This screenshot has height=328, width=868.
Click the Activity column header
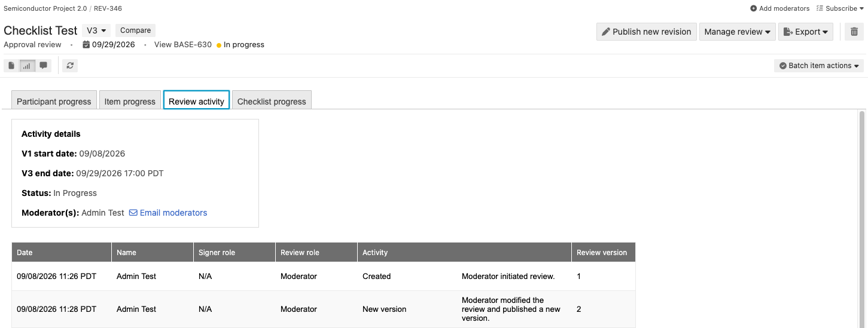click(464, 252)
